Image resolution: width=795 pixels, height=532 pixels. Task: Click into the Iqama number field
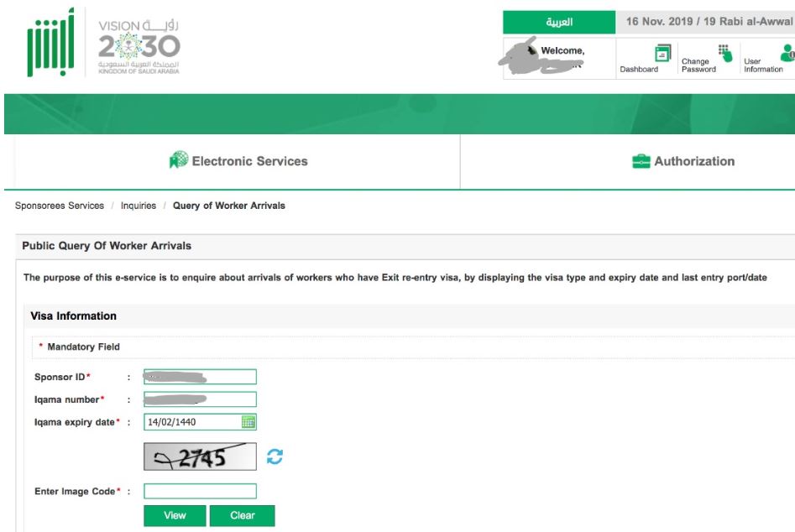[200, 399]
